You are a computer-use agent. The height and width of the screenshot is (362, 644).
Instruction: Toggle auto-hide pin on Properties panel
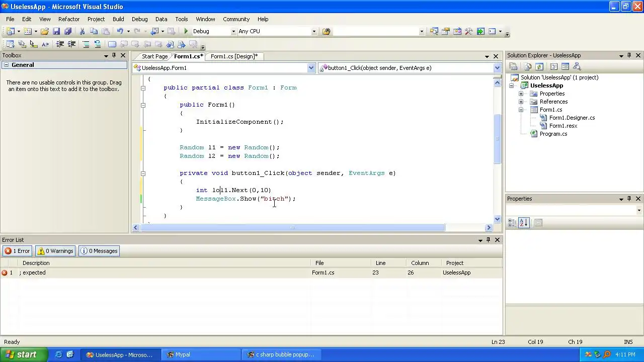[x=629, y=199]
